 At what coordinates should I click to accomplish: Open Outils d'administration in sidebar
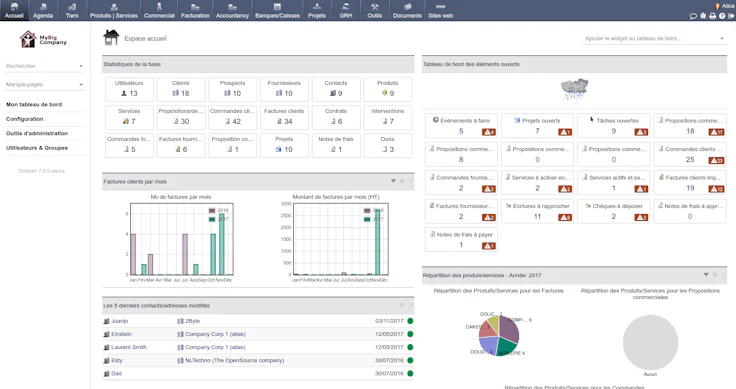pyautogui.click(x=37, y=134)
